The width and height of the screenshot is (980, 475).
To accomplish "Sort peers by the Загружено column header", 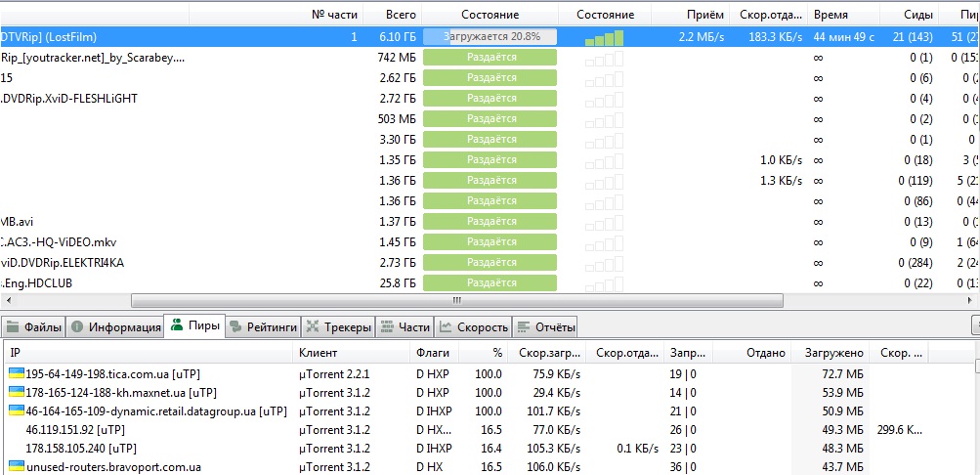I will [x=833, y=353].
